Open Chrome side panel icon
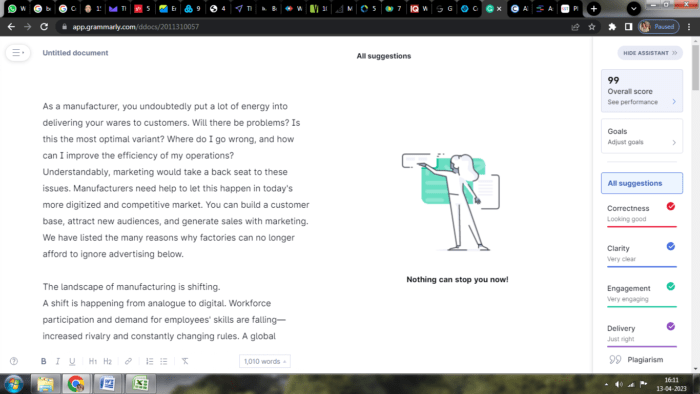 [x=628, y=27]
